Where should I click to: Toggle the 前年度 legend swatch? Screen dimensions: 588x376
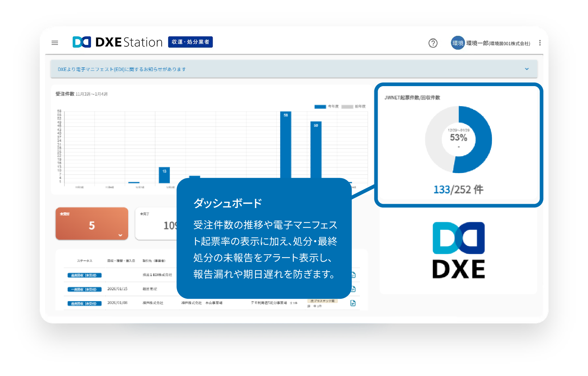pyautogui.click(x=347, y=106)
